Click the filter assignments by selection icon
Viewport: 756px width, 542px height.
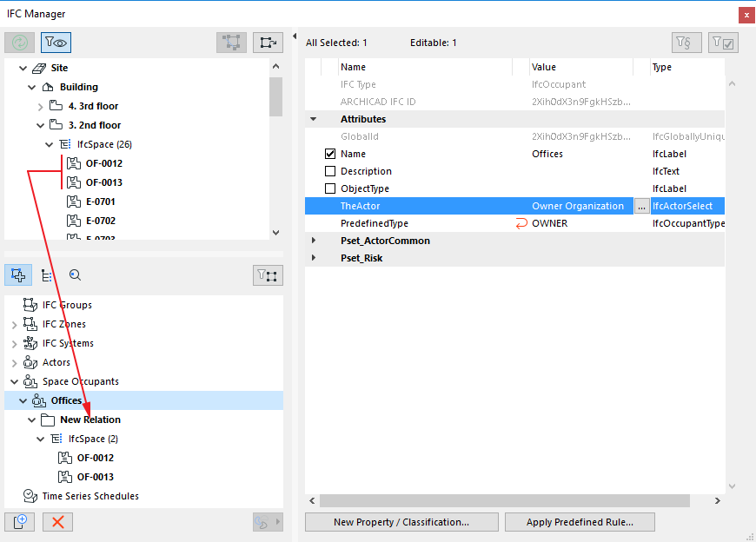pos(268,275)
